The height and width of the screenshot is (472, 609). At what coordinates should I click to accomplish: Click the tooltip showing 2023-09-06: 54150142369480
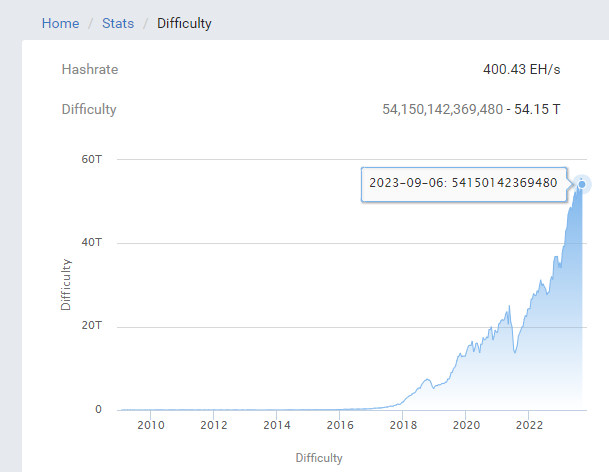[464, 185]
